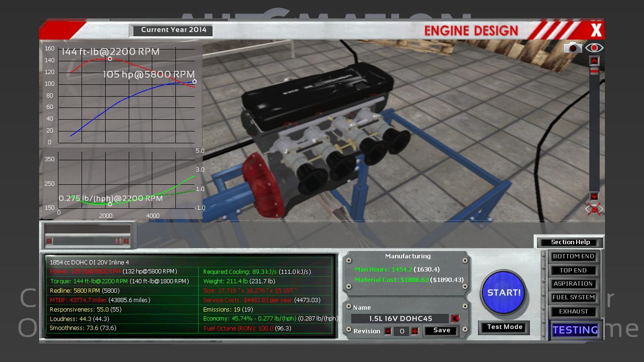Click the crossed-out eye hide icon
644x362 pixels.
[x=594, y=209]
